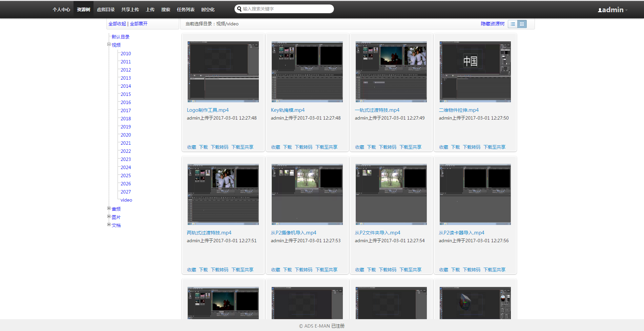This screenshot has width=644, height=331.
Task: Click 下载至共享 under 从P2读卡器导入.mp4
Action: coord(495,270)
